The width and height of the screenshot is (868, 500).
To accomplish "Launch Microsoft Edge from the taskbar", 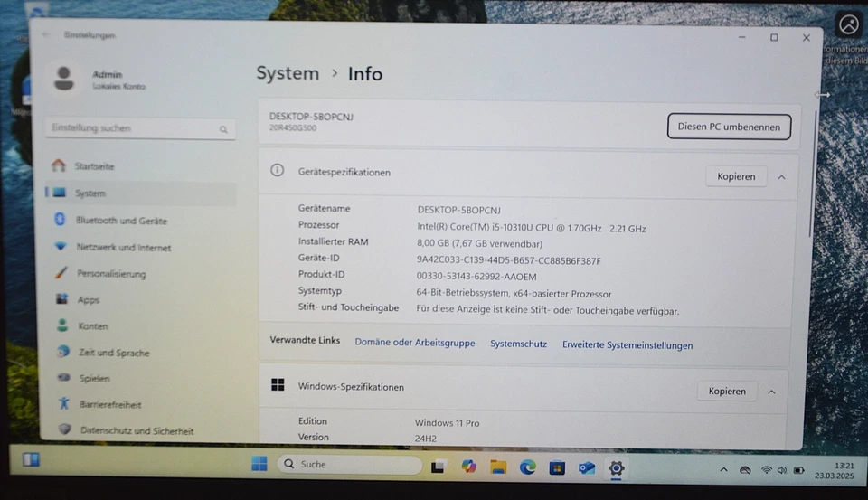I will [x=527, y=467].
